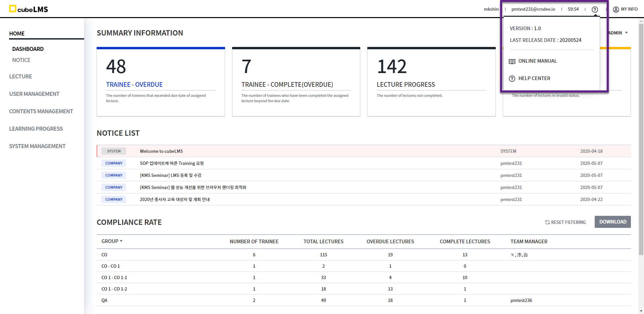Image resolution: width=644 pixels, height=314 pixels.
Task: Select the Notice submenu item
Action: pyautogui.click(x=21, y=60)
